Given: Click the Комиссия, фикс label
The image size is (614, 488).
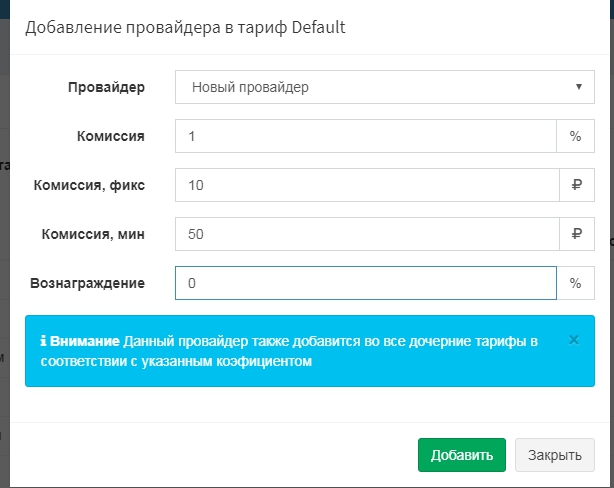Looking at the screenshot, I should click(89, 185).
